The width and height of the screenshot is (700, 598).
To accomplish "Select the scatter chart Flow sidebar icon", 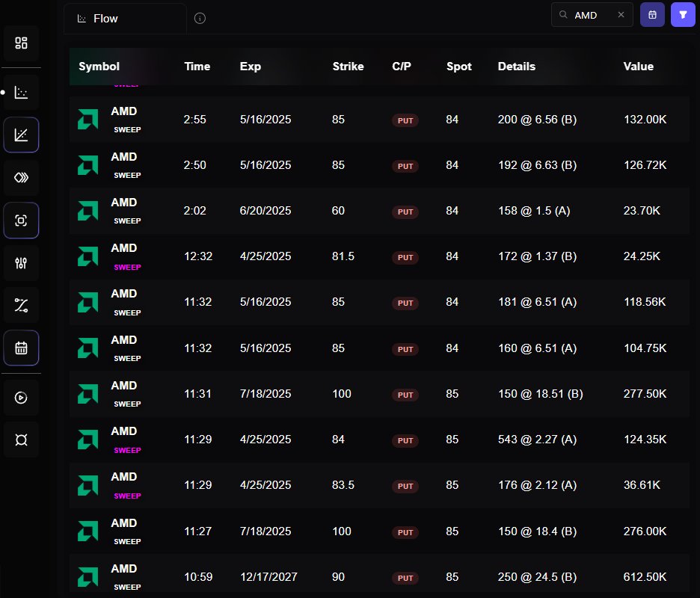I will (21, 93).
